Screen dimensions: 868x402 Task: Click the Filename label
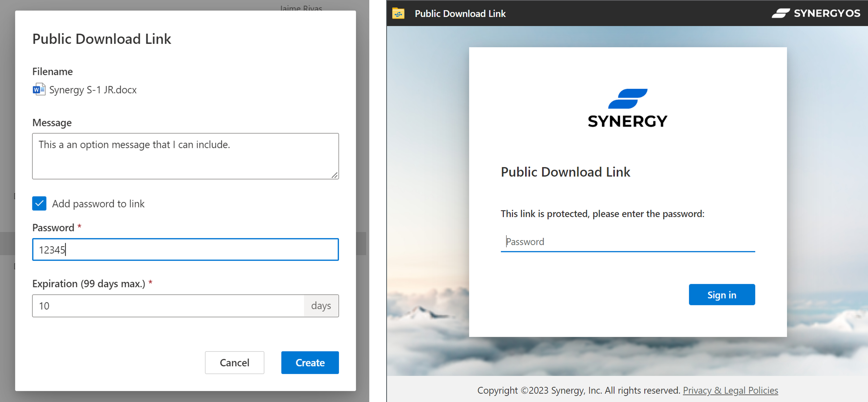click(53, 71)
